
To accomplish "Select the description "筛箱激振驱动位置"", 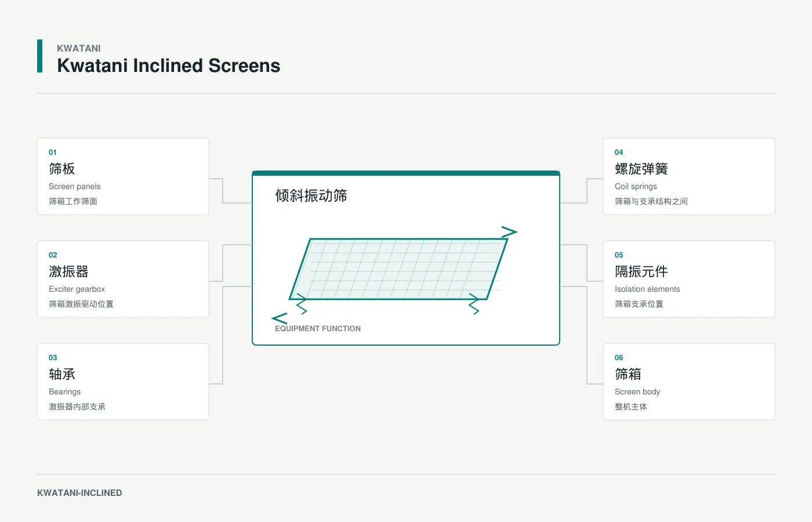I will point(81,304).
